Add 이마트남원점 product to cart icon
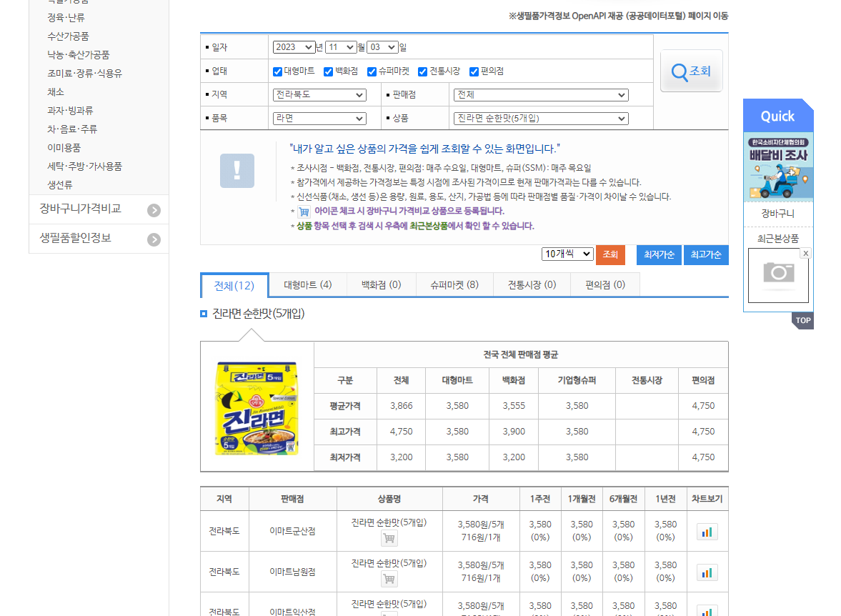The width and height of the screenshot is (841, 616). 389,578
